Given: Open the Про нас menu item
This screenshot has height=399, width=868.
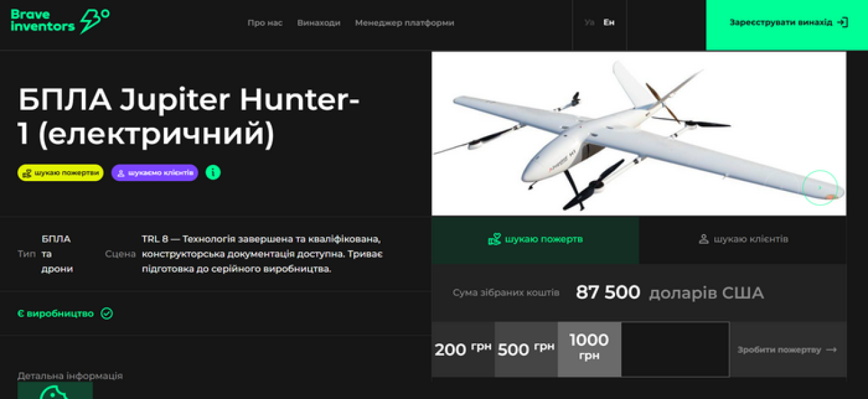Looking at the screenshot, I should [265, 23].
